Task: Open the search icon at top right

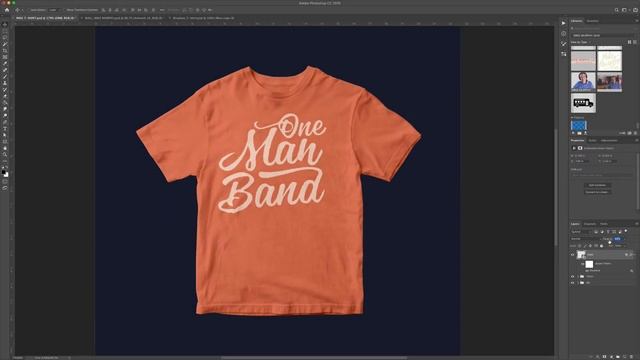Action: click(x=617, y=10)
